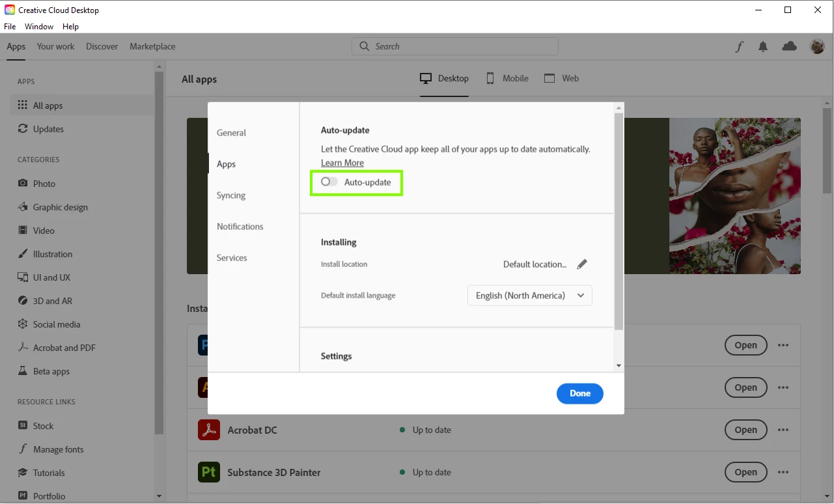Click the first row's Open button behind dialog

coord(746,345)
